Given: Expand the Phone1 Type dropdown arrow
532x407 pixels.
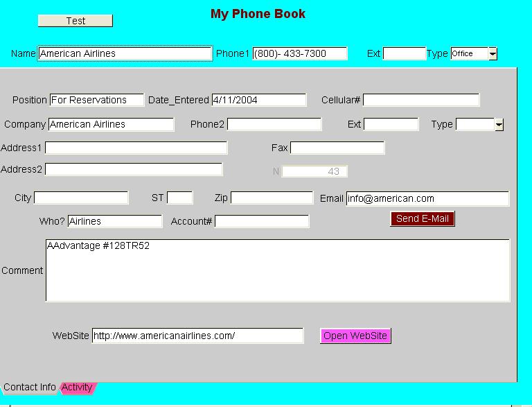Looking at the screenshot, I should [493, 53].
